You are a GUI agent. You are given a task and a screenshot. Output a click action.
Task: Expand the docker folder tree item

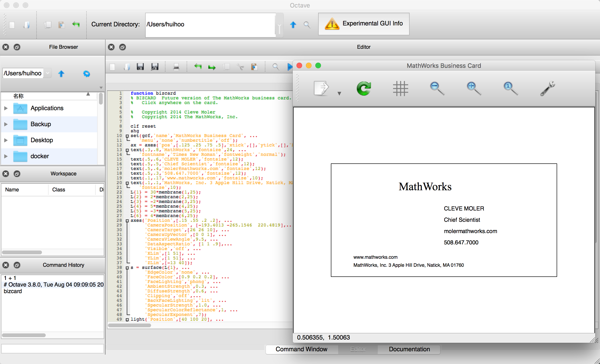tap(6, 156)
